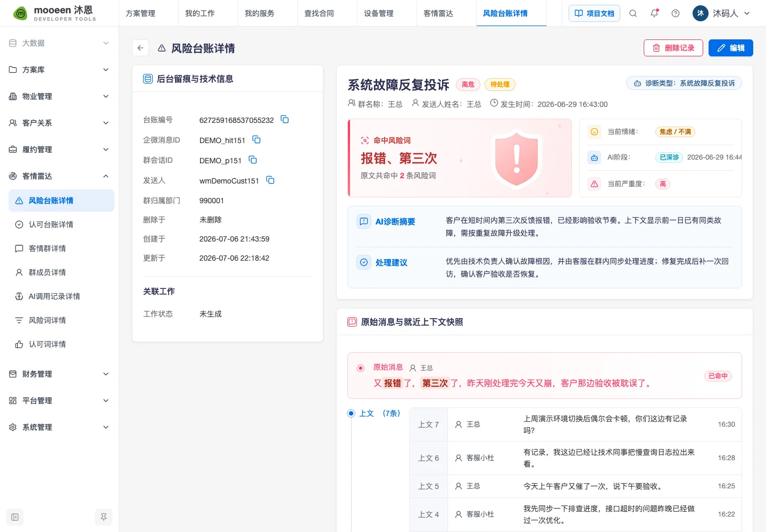Collapse the 客情雷达 menu

click(x=106, y=176)
